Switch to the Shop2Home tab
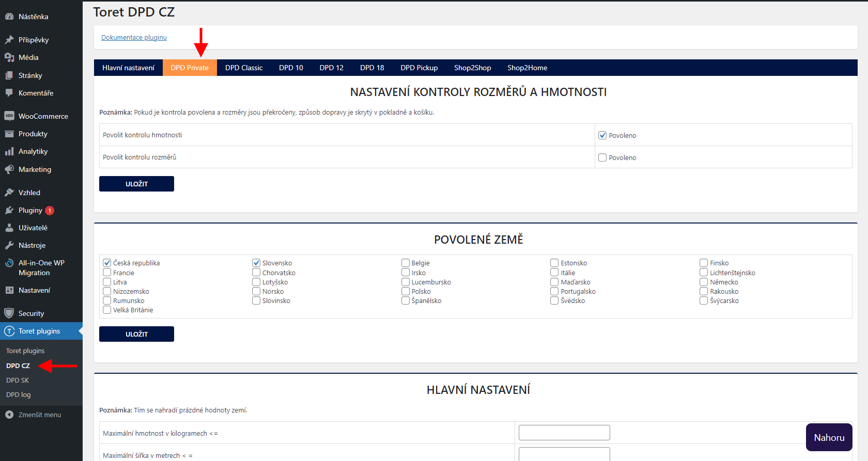The image size is (868, 461). coord(527,68)
